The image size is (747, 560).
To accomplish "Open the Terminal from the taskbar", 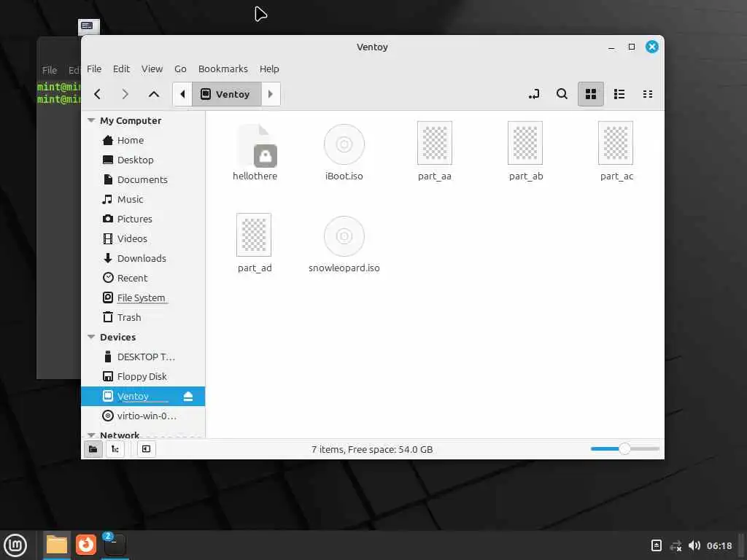I will tap(115, 545).
